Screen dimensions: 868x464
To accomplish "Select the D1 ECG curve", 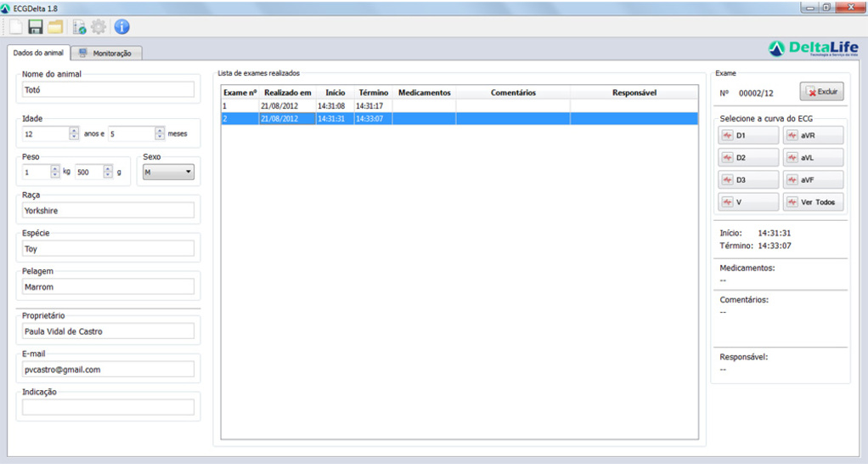I will point(748,135).
